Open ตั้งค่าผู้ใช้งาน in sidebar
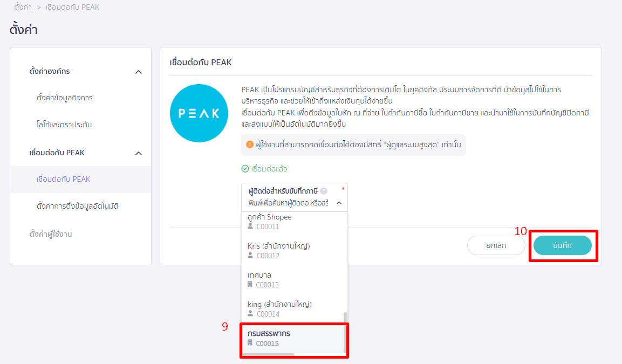The image size is (622, 364). pos(51,234)
